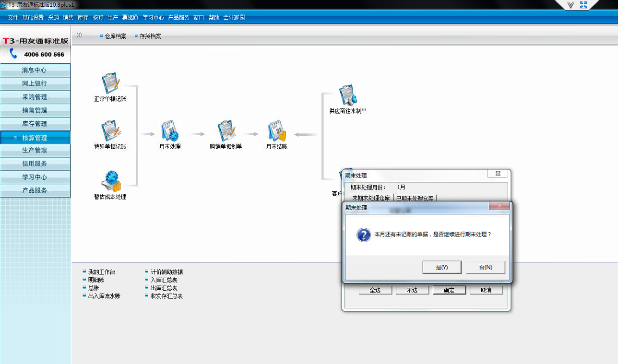Open the 出入库流水账 link
Image resolution: width=618 pixels, height=364 pixels.
pos(104,296)
